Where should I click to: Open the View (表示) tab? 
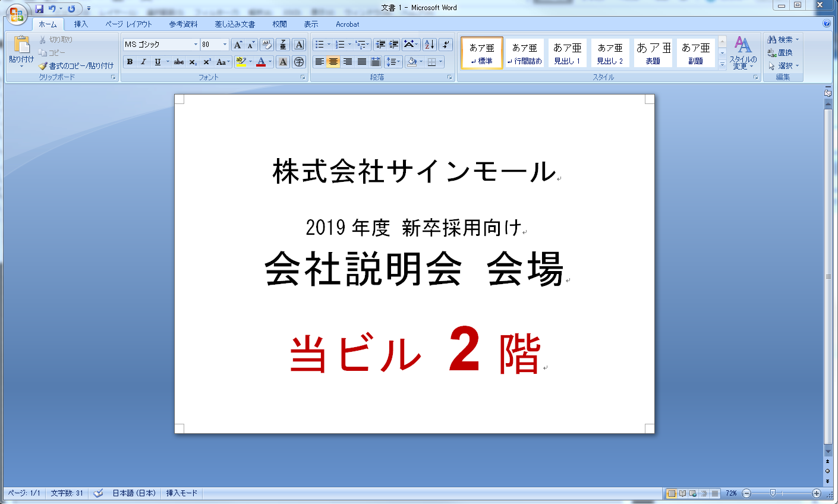pyautogui.click(x=311, y=24)
